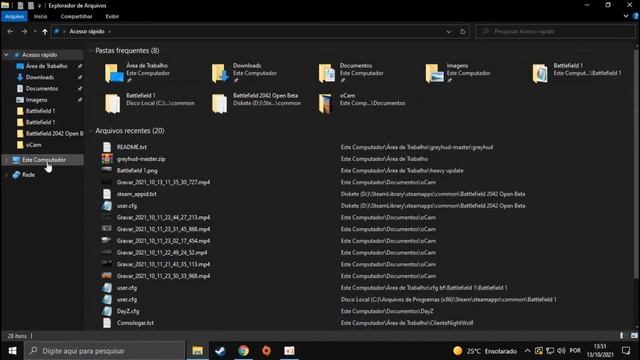
Task: Select Rede in the sidebar
Action: (28, 175)
